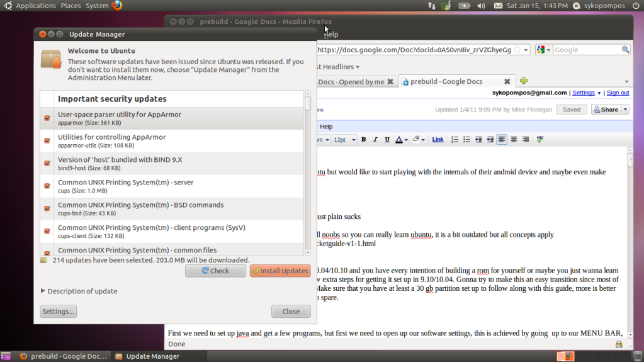This screenshot has width=644, height=362.
Task: Close the Update Manager dialog with Close
Action: pyautogui.click(x=291, y=312)
